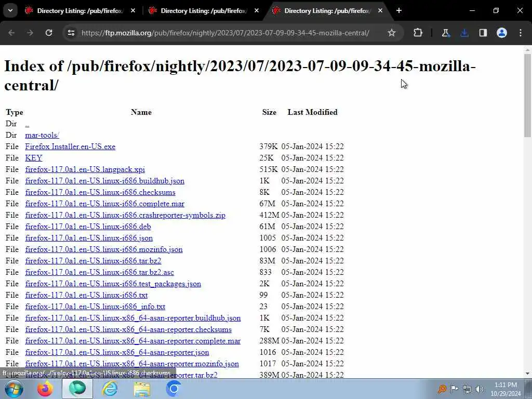
Task: Download the linux-i686.deb package
Action: pyautogui.click(x=88, y=227)
